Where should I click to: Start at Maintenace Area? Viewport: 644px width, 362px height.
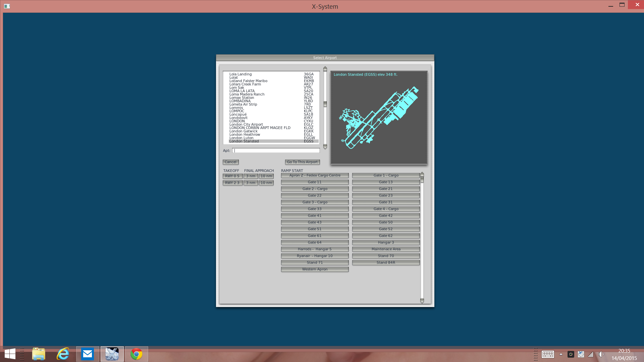click(x=386, y=249)
